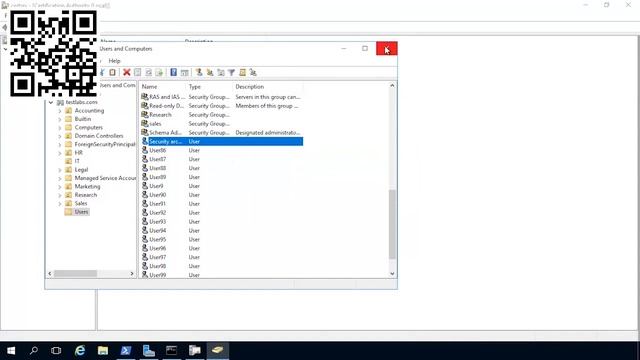
Task: Click the Create new group toolbar icon
Action: tap(210, 72)
